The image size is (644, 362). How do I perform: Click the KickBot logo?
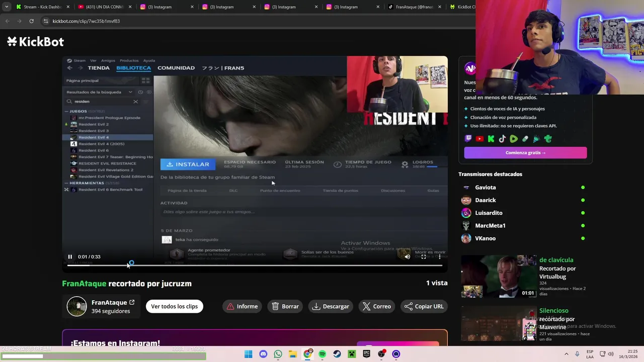(x=35, y=42)
